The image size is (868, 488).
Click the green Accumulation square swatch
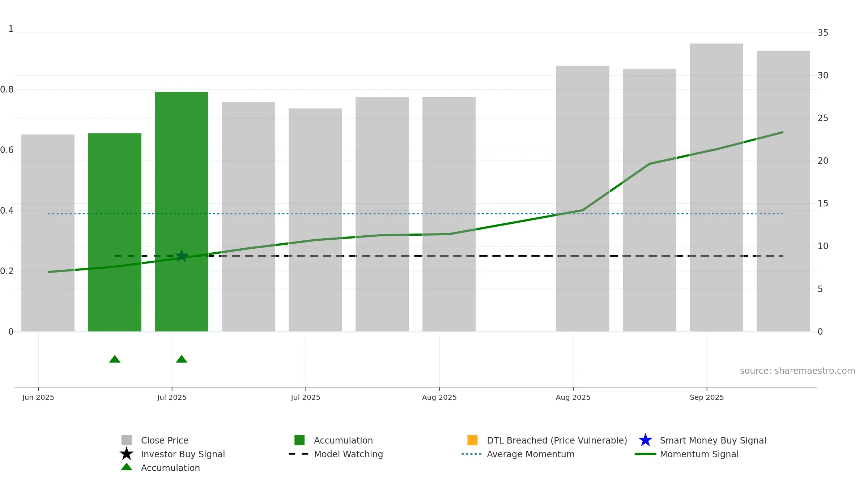299,440
